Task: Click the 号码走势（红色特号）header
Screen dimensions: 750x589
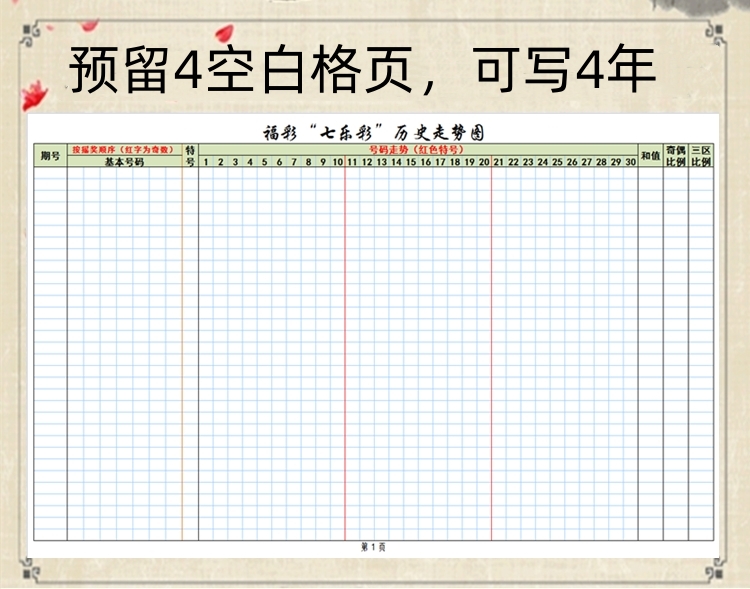Action: 416,149
